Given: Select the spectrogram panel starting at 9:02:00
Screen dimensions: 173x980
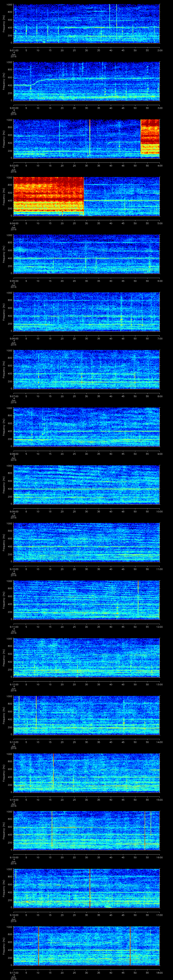Looking at the screenshot, I should point(86,81).
